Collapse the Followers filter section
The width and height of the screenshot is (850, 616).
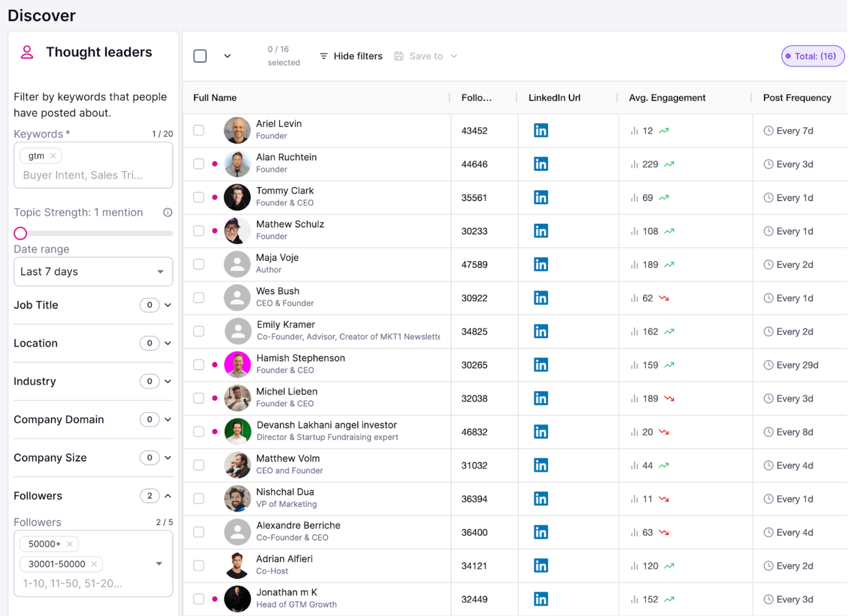[x=168, y=496]
